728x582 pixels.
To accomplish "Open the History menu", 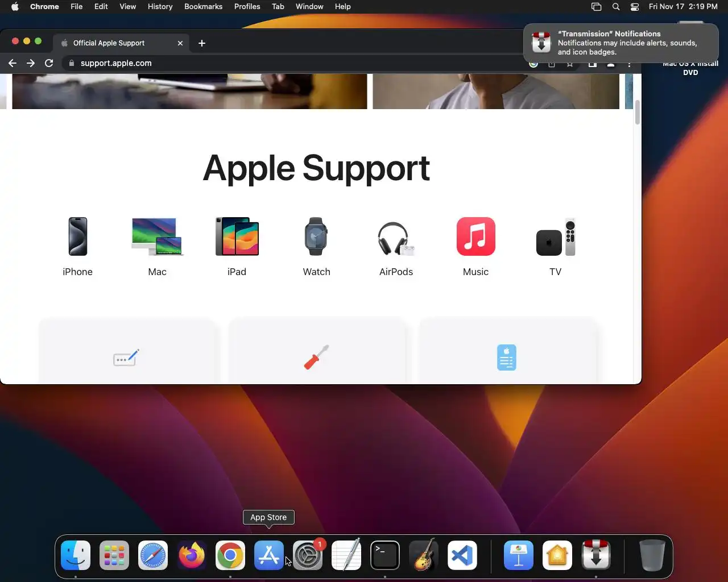I will [160, 7].
